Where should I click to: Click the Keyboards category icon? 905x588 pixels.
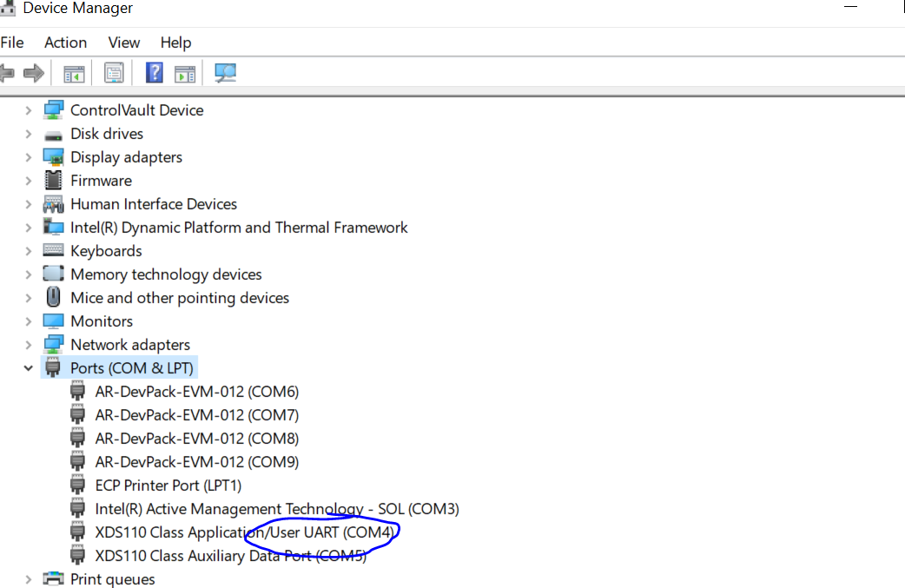pyautogui.click(x=53, y=250)
